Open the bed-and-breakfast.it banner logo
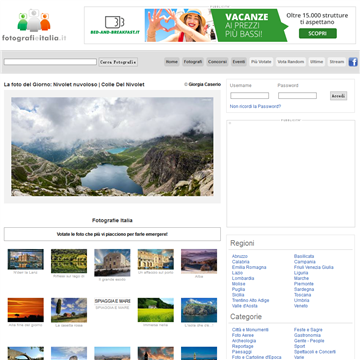This screenshot has width=360, height=360. click(x=115, y=25)
